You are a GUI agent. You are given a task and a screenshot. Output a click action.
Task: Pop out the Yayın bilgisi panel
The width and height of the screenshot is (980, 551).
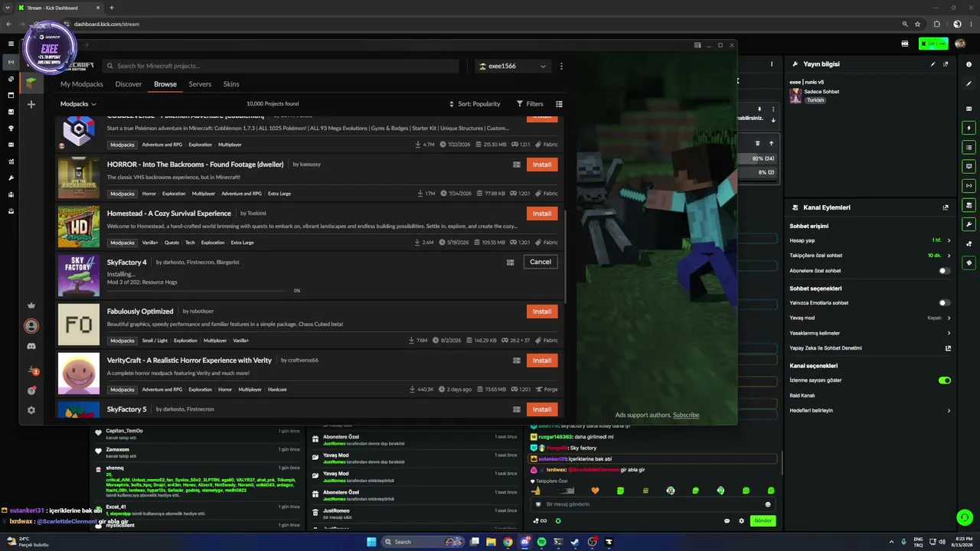click(x=946, y=64)
